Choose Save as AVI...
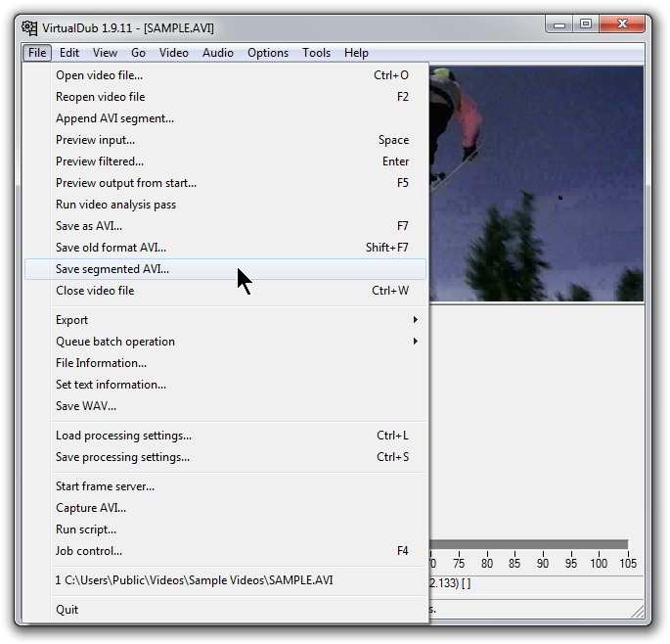 click(225, 226)
